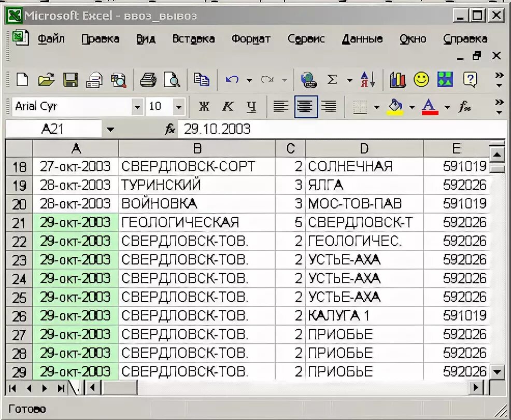Toggle center alignment button
The width and height of the screenshot is (511, 420).
[306, 107]
